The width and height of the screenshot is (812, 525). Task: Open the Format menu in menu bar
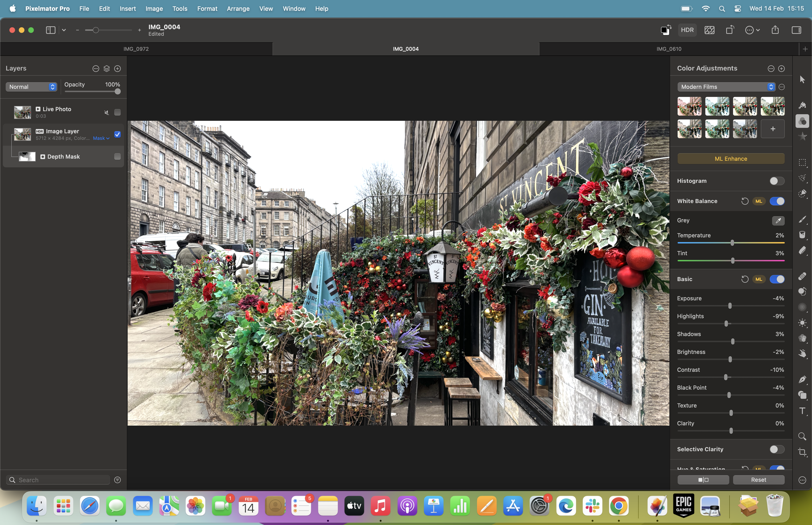(207, 8)
